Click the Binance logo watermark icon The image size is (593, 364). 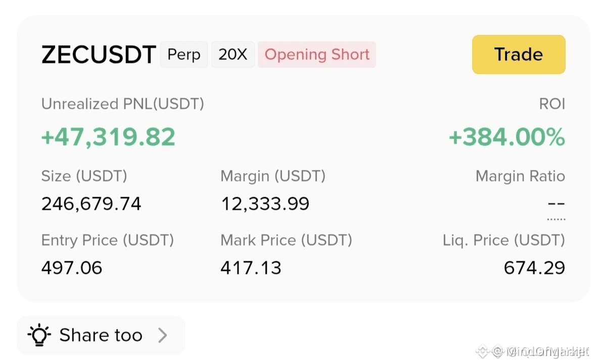pos(483,351)
